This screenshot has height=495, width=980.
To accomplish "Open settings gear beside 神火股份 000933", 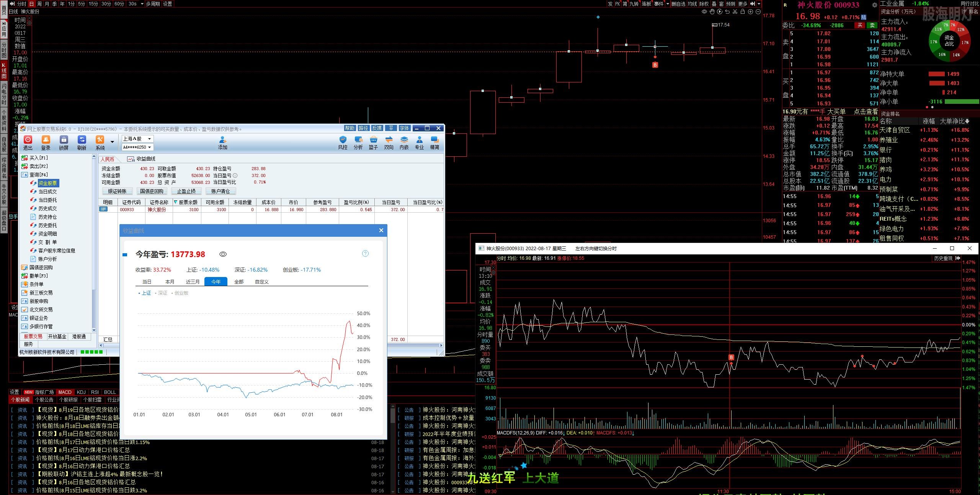I will 874,5.
